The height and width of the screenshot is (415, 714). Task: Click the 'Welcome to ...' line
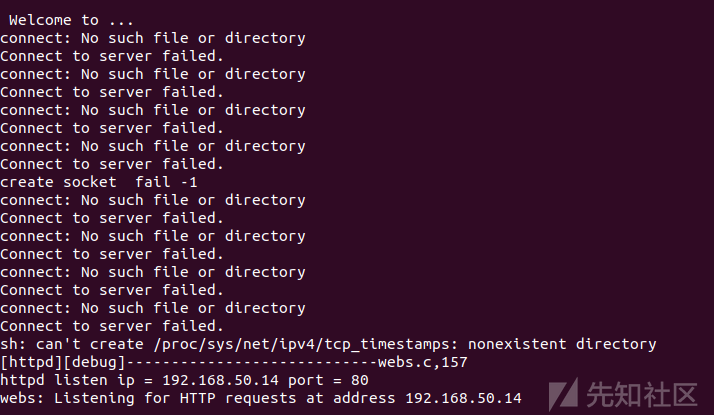tap(71, 20)
